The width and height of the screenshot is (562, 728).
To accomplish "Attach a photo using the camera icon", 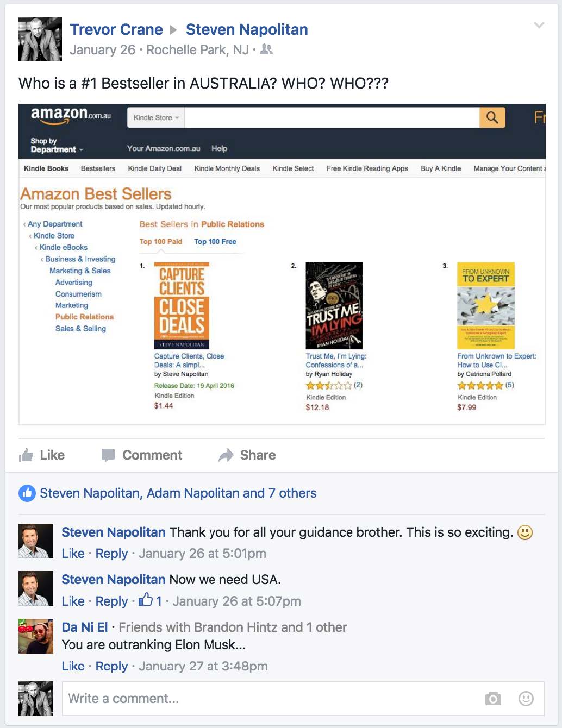I will tap(493, 699).
